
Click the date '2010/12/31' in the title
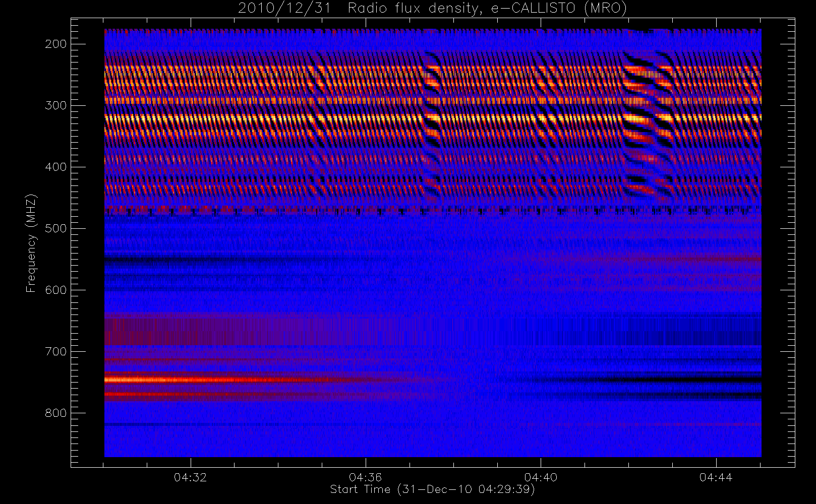pos(284,9)
